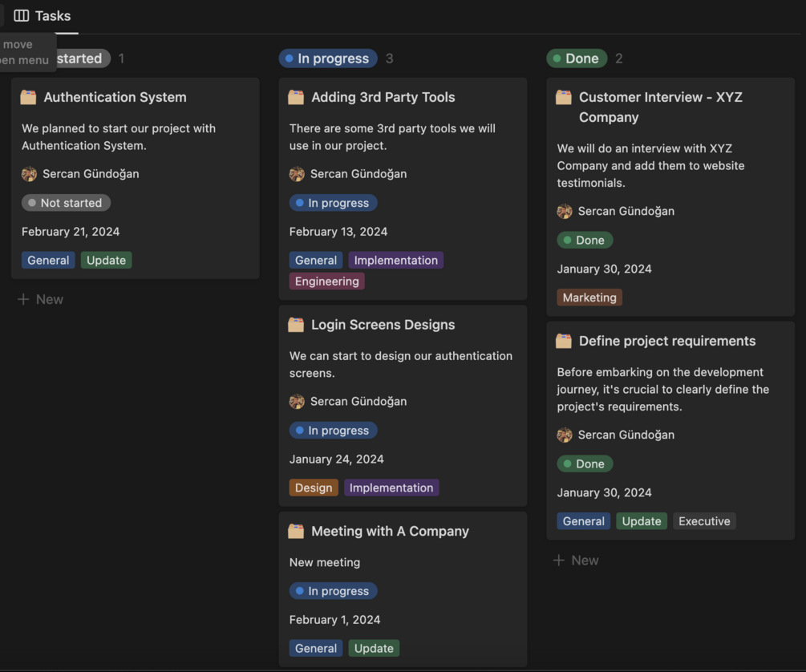Click the Done column count 2
The width and height of the screenshot is (806, 672).
click(x=619, y=59)
